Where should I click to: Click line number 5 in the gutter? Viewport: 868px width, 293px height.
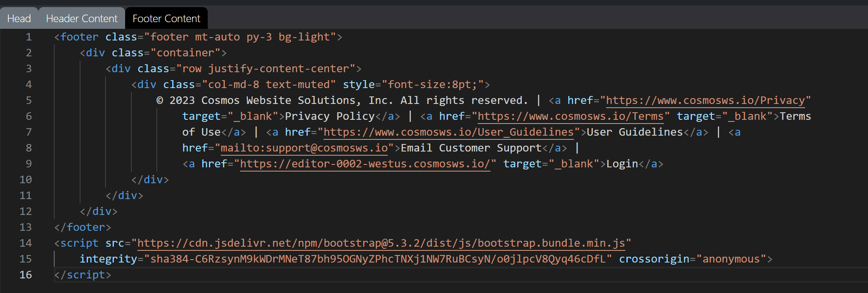(29, 100)
